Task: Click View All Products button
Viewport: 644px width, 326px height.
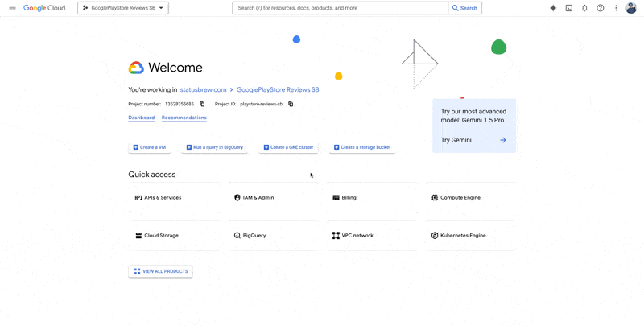Action: [x=160, y=271]
